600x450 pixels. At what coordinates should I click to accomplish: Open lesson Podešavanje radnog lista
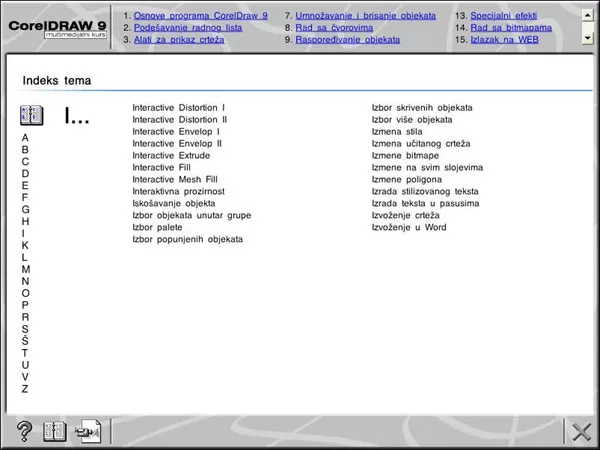(188, 28)
